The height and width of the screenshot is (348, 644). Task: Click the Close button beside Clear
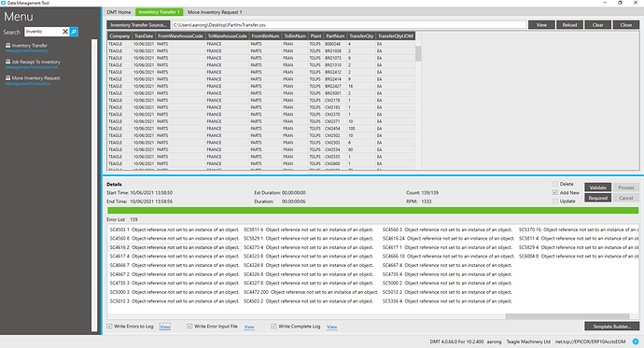point(626,25)
